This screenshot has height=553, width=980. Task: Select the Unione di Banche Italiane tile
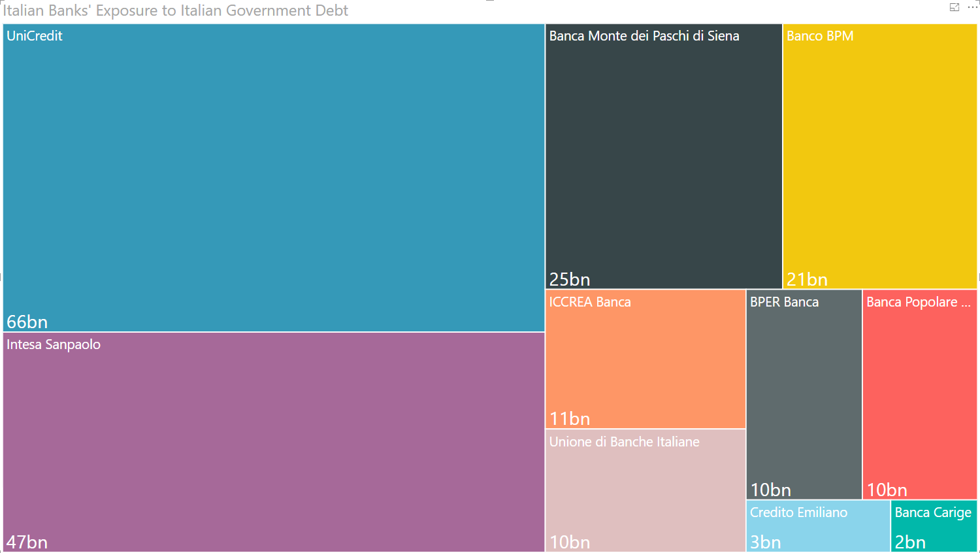(645, 490)
